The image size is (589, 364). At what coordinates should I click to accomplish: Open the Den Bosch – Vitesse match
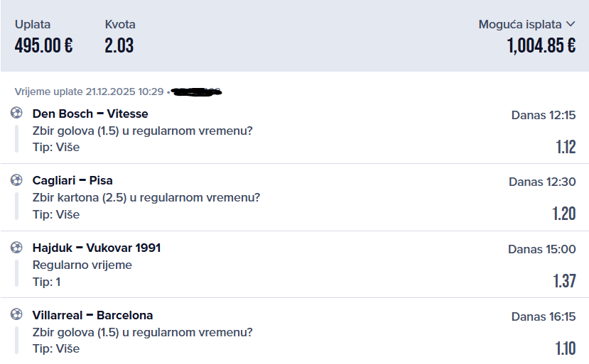pyautogui.click(x=90, y=114)
